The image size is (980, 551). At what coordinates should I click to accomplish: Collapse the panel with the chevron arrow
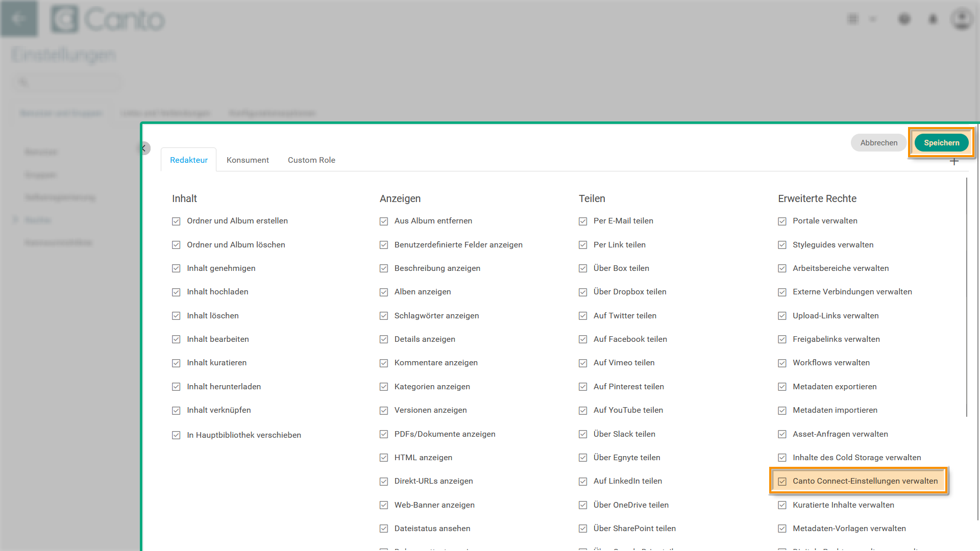145,148
